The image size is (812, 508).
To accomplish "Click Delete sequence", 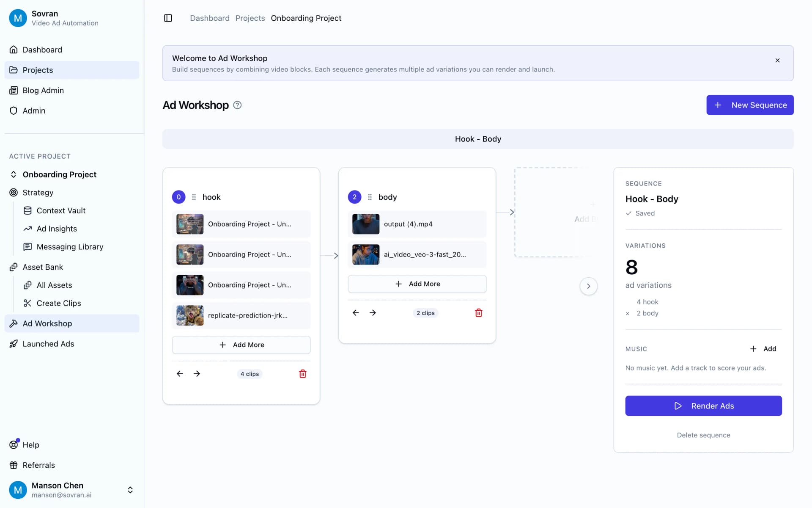I will click(703, 435).
